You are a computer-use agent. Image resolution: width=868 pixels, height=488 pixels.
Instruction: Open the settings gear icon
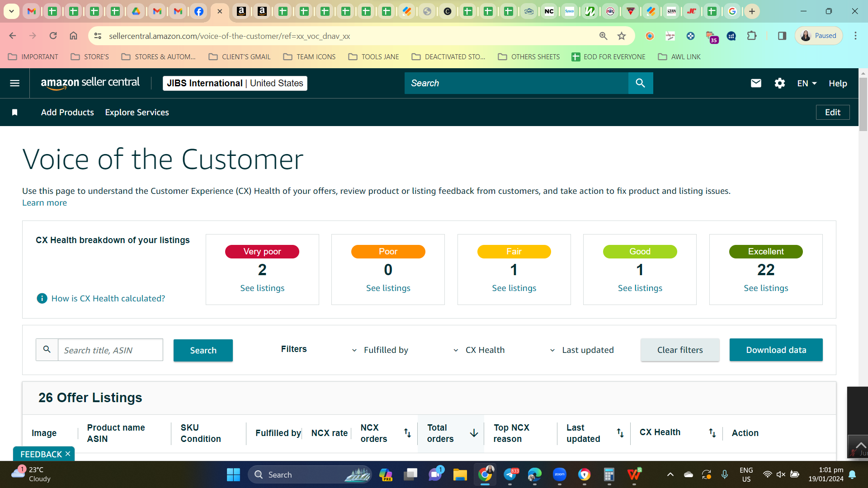(x=779, y=83)
